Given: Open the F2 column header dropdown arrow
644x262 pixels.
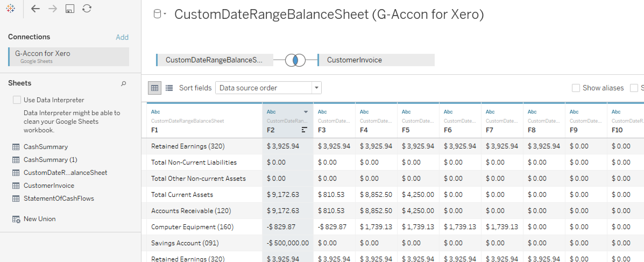Looking at the screenshot, I should point(306,112).
